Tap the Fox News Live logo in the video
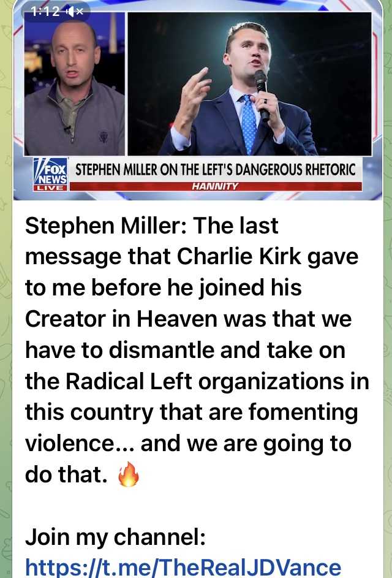392x578 pixels. tap(50, 174)
